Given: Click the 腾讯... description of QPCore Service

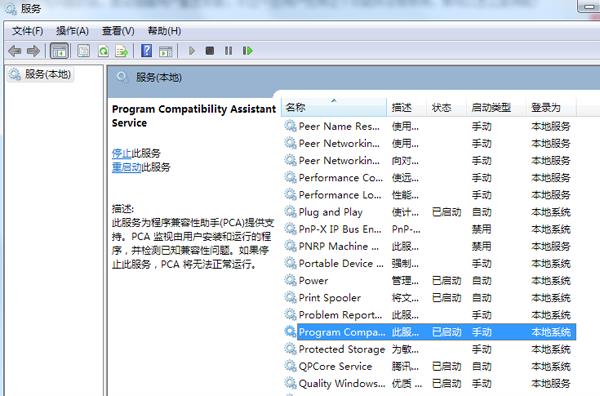Looking at the screenshot, I should pyautogui.click(x=405, y=366).
